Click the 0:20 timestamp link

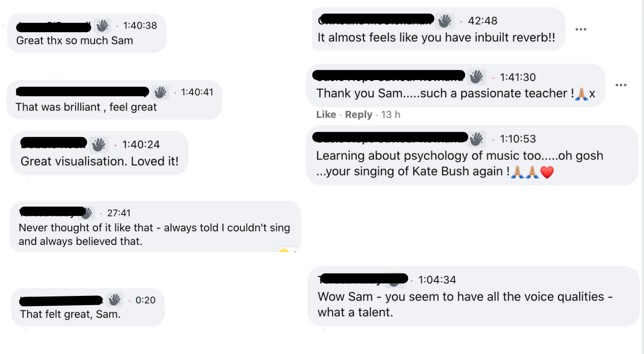coord(145,300)
